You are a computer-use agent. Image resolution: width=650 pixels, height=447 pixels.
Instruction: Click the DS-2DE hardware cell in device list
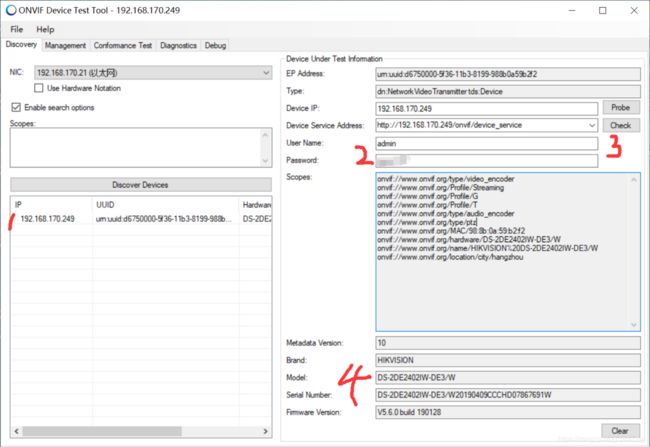click(x=256, y=219)
